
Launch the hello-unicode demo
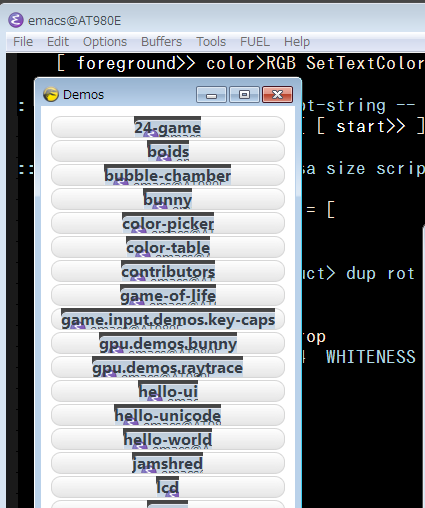pyautogui.click(x=168, y=415)
